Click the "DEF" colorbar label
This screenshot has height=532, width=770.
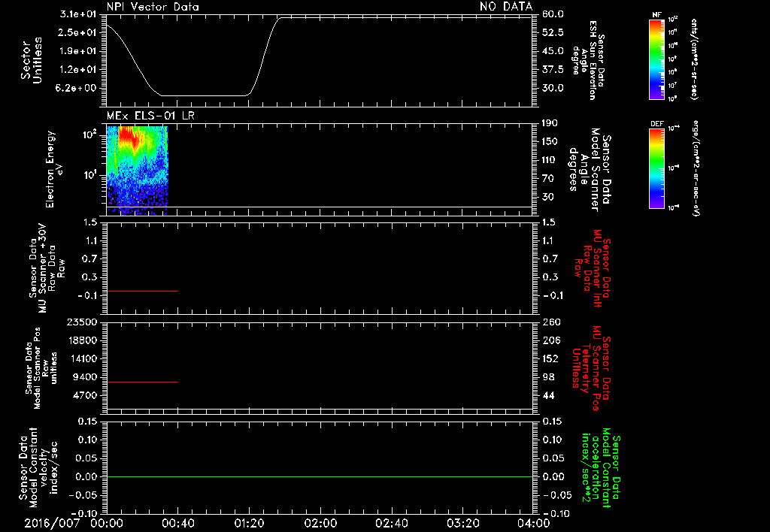(656, 124)
